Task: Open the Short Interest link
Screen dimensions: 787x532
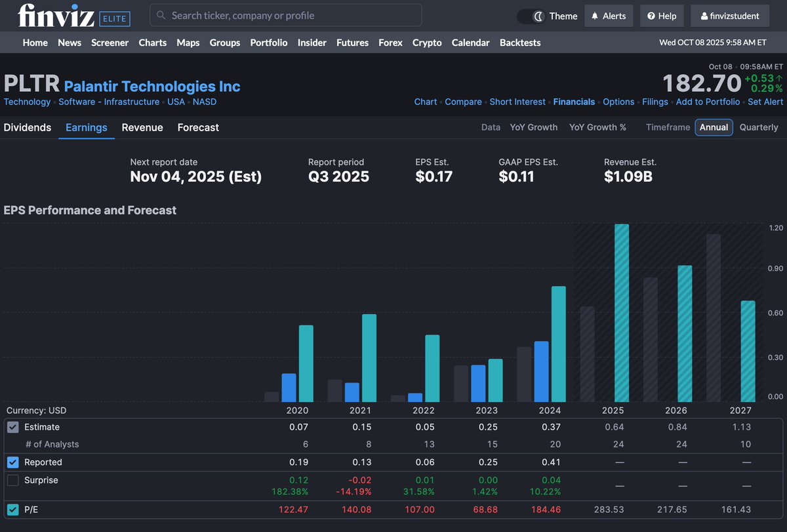Action: pos(517,102)
